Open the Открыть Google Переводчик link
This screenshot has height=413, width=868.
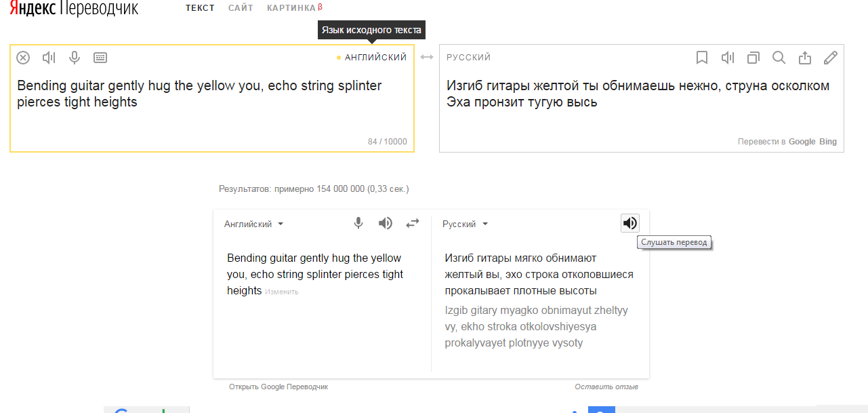tap(278, 387)
